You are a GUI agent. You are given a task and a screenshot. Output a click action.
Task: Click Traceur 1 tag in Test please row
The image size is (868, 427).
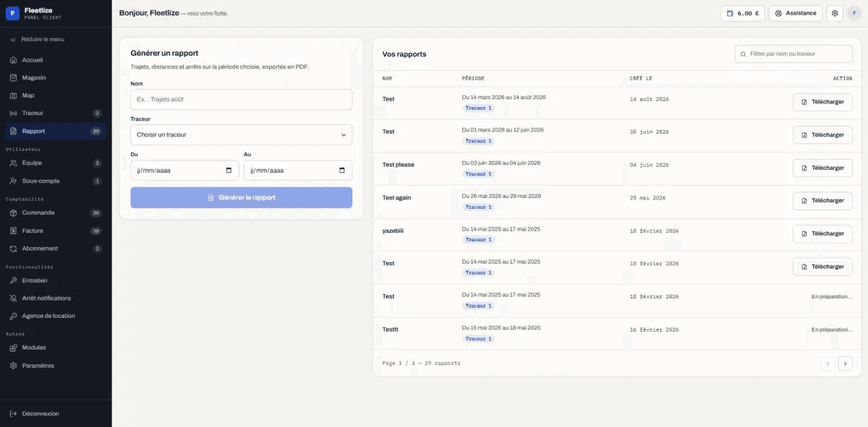[478, 174]
